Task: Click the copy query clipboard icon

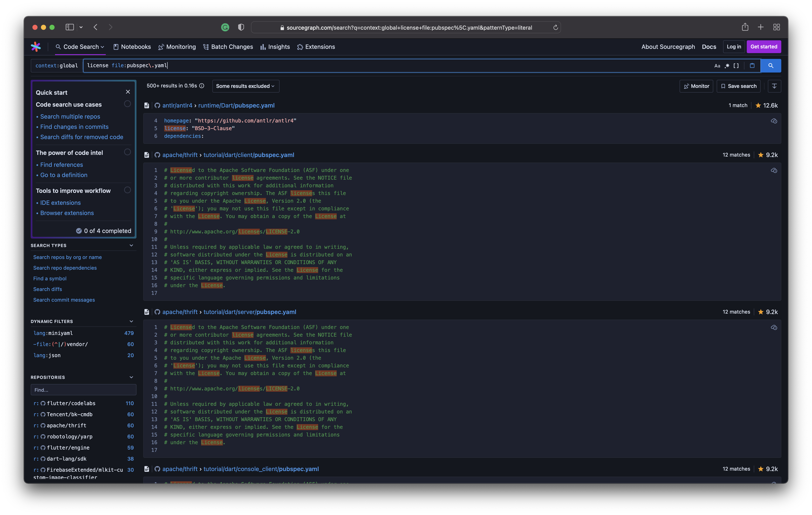Action: pyautogui.click(x=752, y=66)
